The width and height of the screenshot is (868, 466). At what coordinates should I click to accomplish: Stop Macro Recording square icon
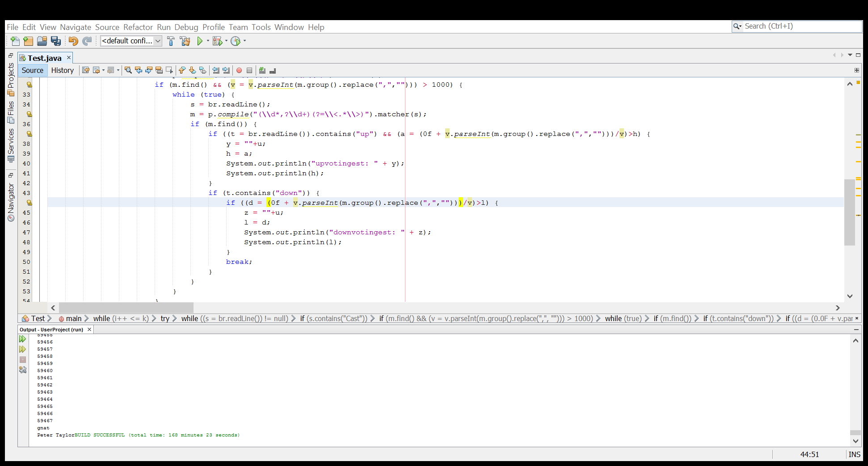click(x=249, y=70)
